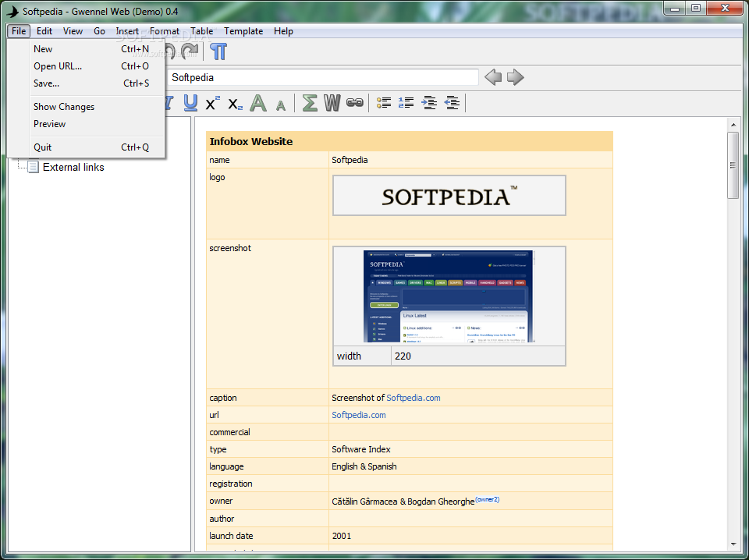Image resolution: width=749 pixels, height=560 pixels.
Task: Click the Redo arrow icon
Action: pos(190,51)
